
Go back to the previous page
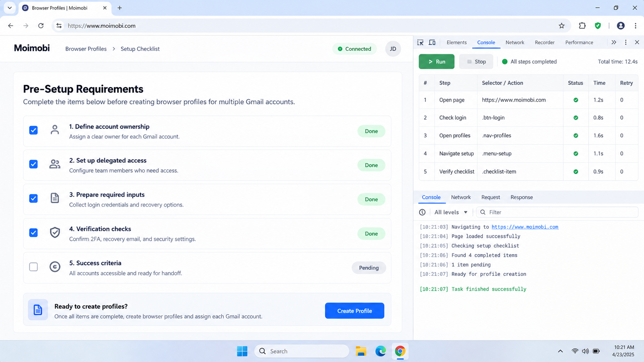click(10, 26)
